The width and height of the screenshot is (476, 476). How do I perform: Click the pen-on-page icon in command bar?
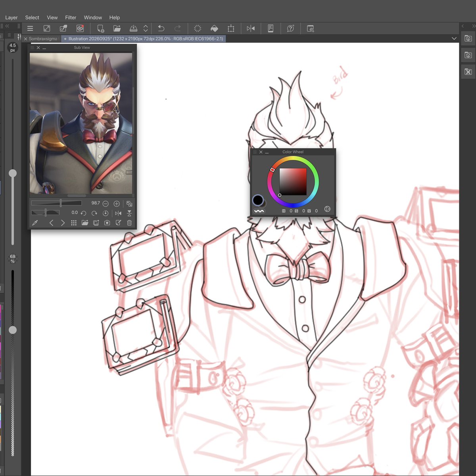(63, 29)
